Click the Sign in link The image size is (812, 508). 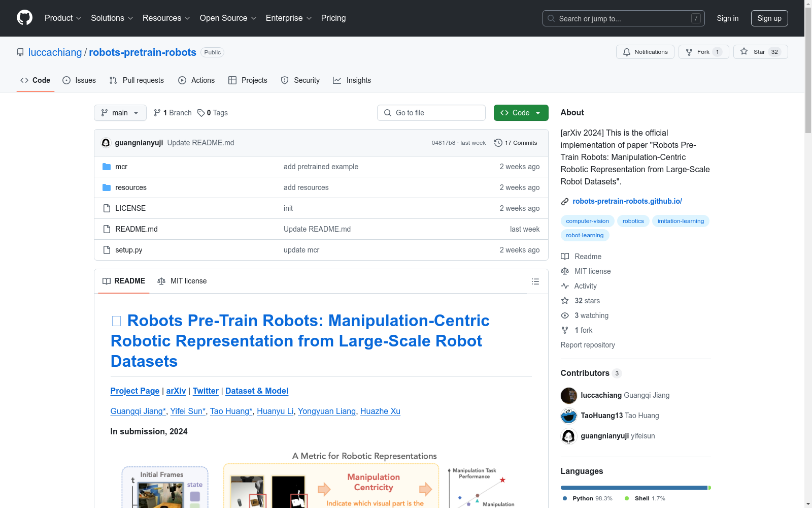coord(728,18)
